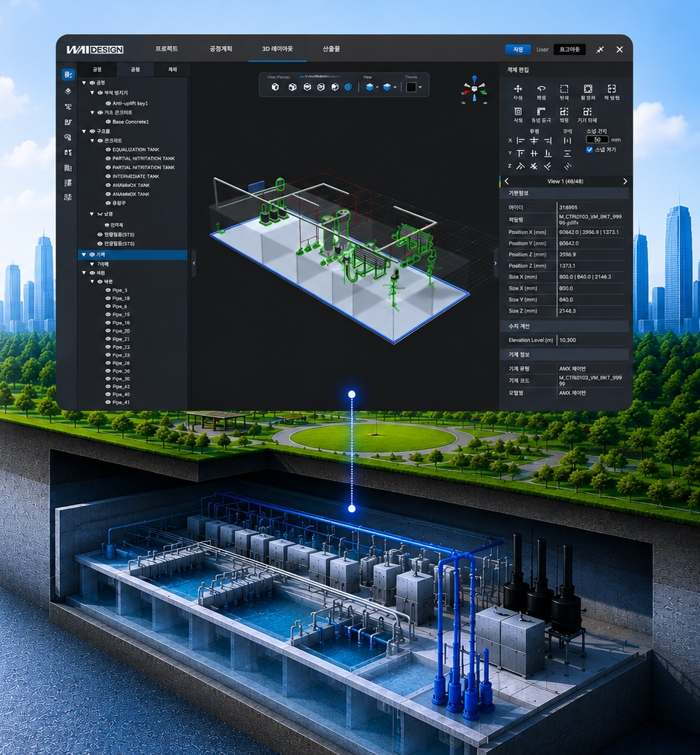The height and width of the screenshot is (755, 700).
Task: Collapse the parent node of Base Concrete1
Action: click(x=93, y=113)
